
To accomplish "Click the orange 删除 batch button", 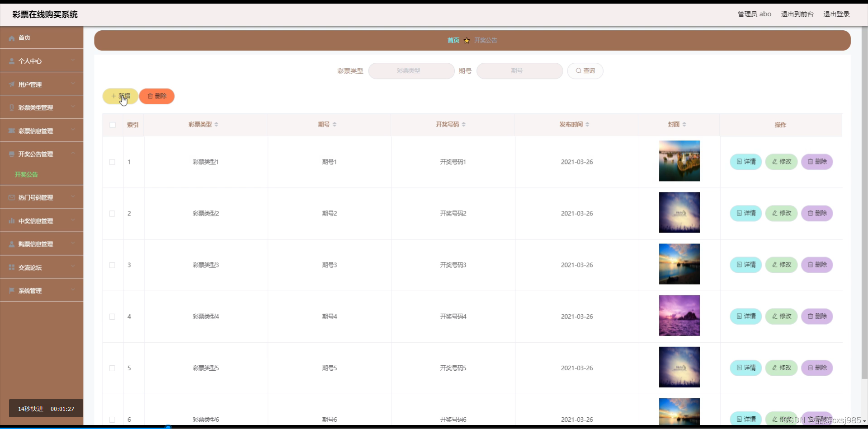I will pos(157,96).
